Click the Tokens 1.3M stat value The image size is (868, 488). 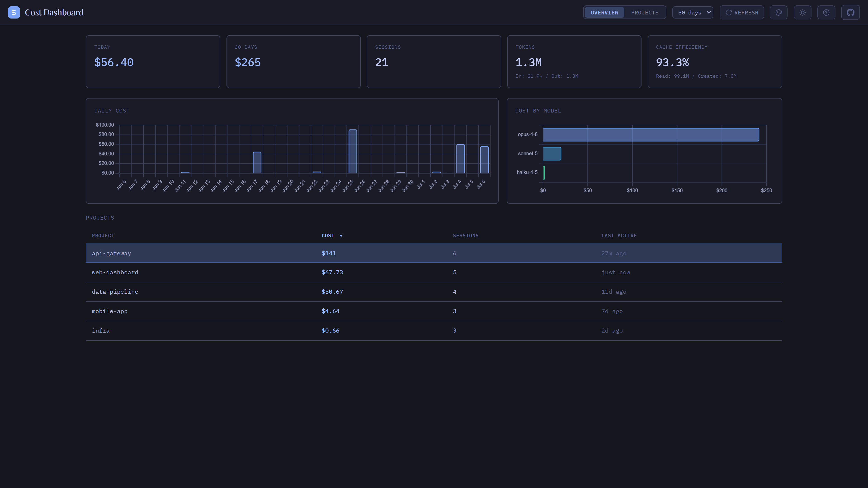pos(528,63)
